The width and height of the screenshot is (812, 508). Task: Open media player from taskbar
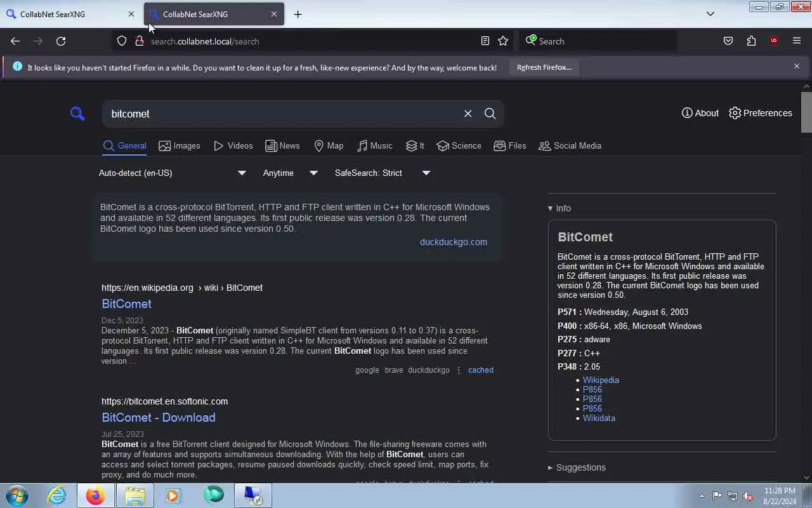click(173, 495)
